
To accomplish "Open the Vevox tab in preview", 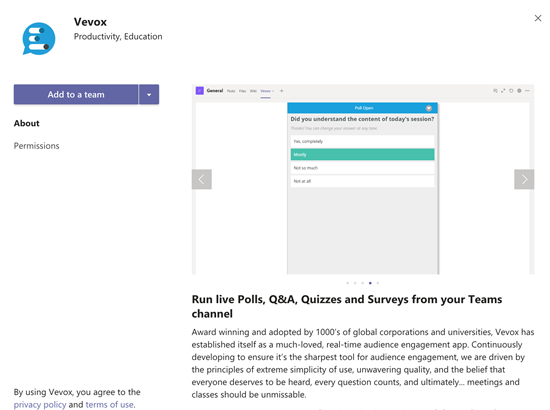I will (x=266, y=91).
